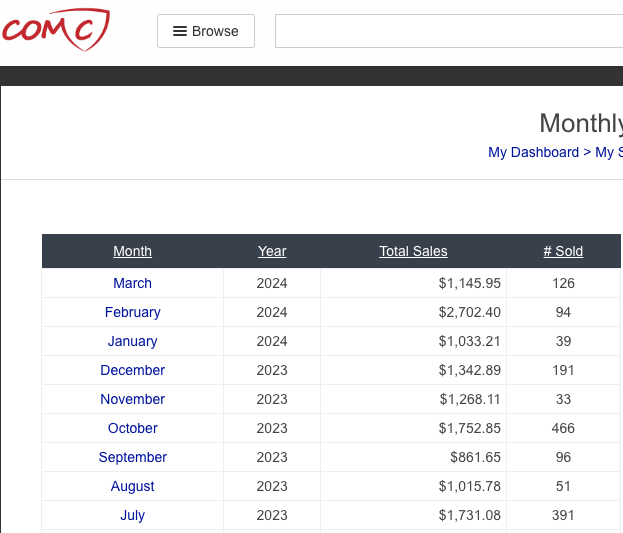The height and width of the screenshot is (533, 623).
Task: Click the 2024 year cell in March row
Action: coord(272,283)
